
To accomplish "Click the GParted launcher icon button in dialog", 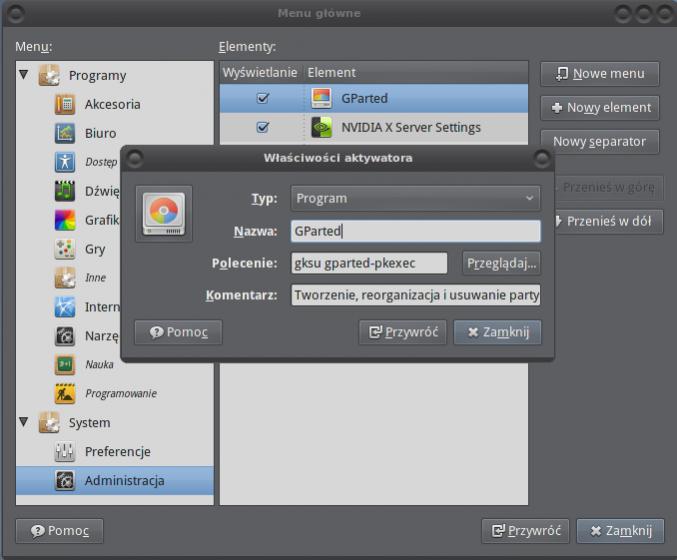I will [163, 213].
